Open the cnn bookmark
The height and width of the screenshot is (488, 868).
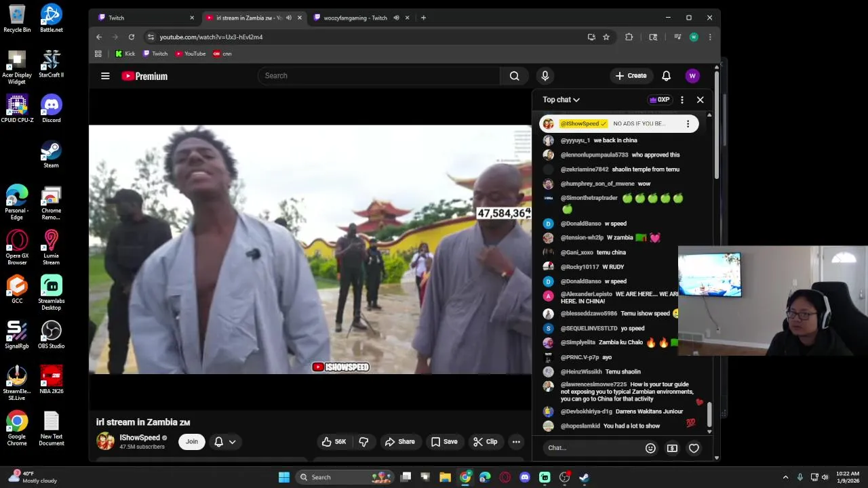pos(222,54)
